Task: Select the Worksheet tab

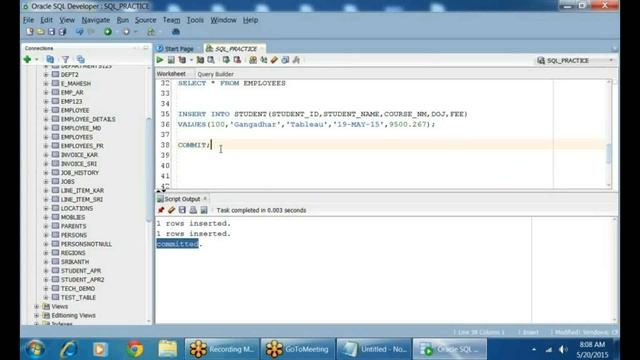Action: 171,74
